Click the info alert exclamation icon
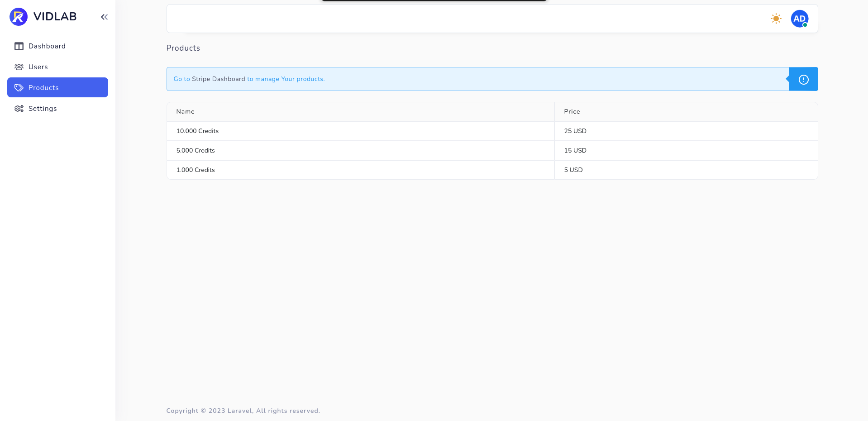Image resolution: width=868 pixels, height=421 pixels. tap(804, 79)
